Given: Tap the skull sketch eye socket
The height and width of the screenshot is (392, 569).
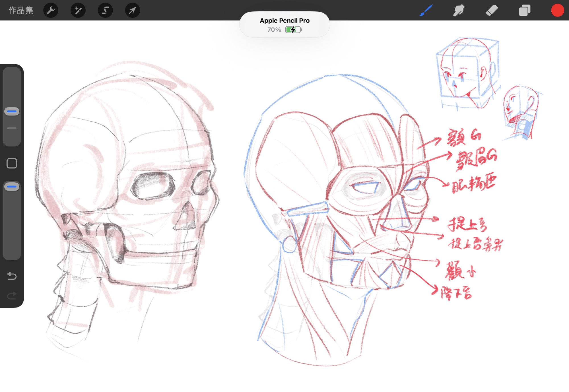Looking at the screenshot, I should tap(153, 185).
